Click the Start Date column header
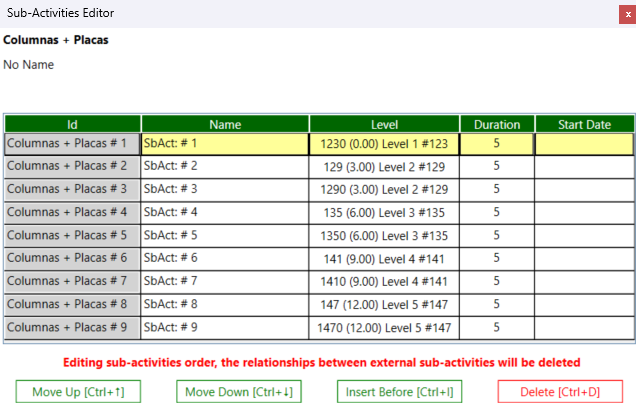 coord(584,125)
